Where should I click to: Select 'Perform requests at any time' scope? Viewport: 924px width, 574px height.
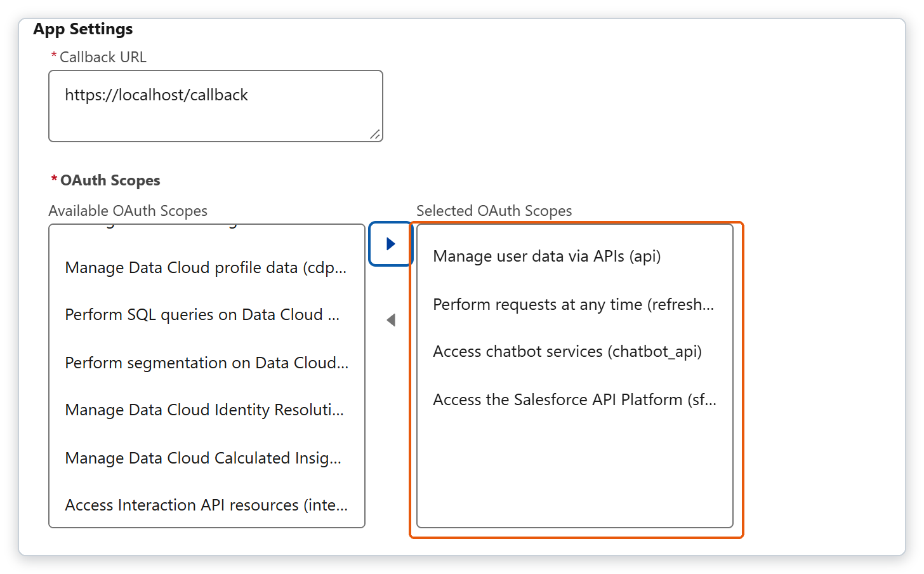[x=574, y=305]
